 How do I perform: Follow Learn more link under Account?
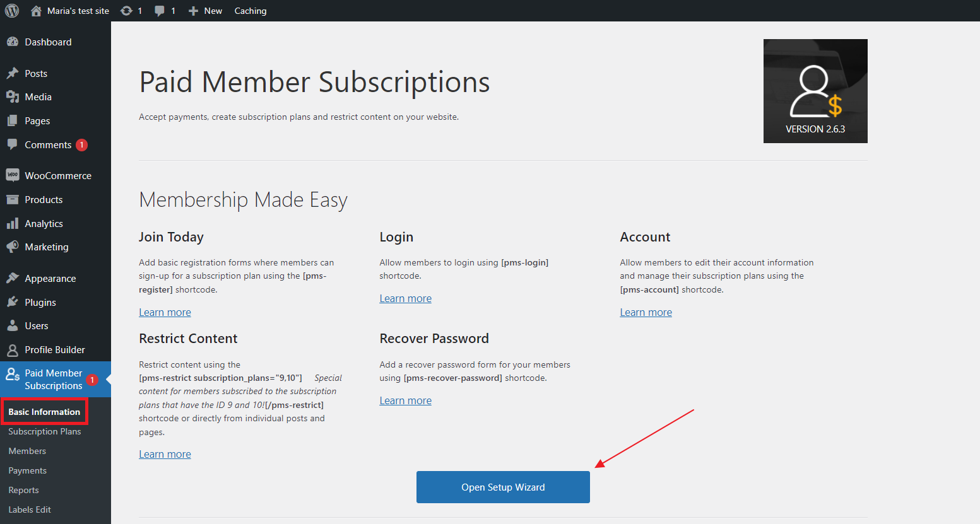(x=646, y=312)
